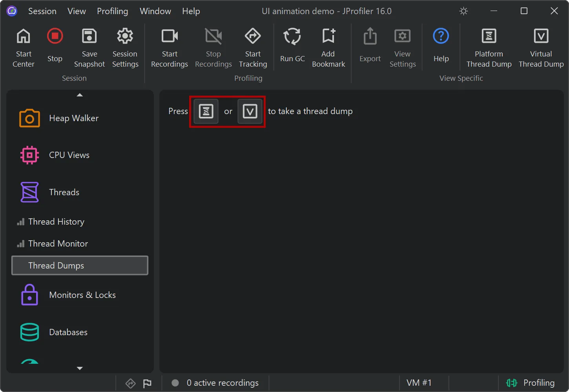Switch theme with the brightness toggle
Viewport: 569px width, 392px height.
tap(463, 11)
